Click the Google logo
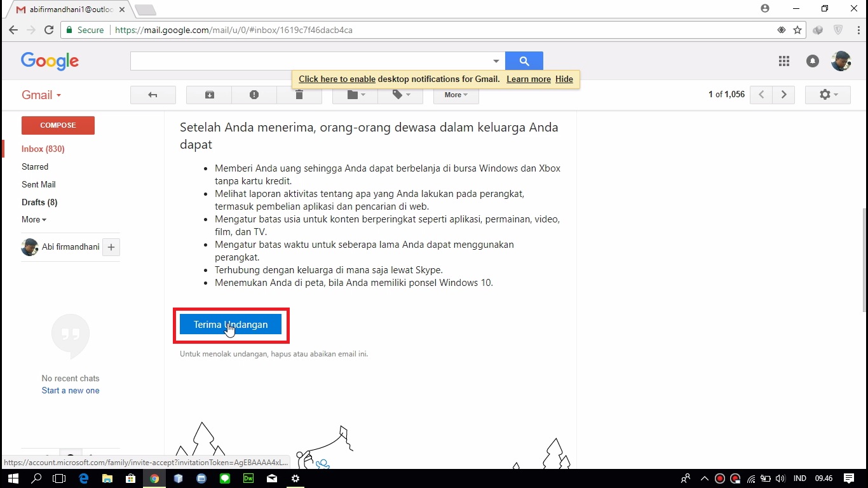This screenshot has height=488, width=868. pos(50,61)
